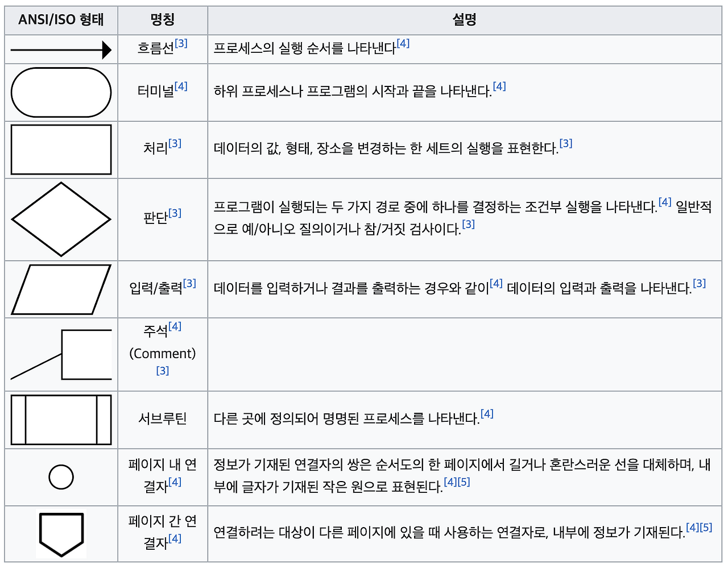Click the flow line arrow symbol
728x568 pixels.
[x=60, y=49]
